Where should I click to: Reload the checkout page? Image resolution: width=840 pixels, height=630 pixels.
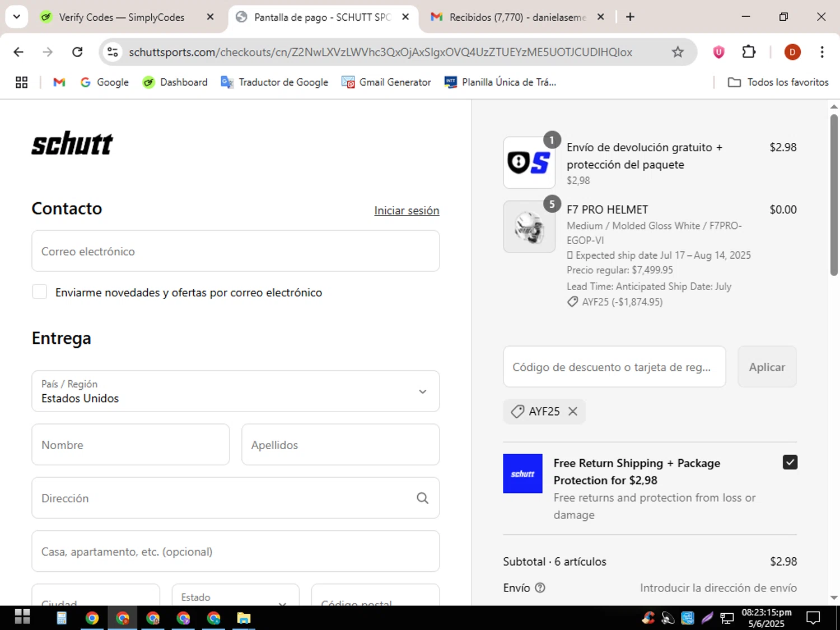point(77,52)
